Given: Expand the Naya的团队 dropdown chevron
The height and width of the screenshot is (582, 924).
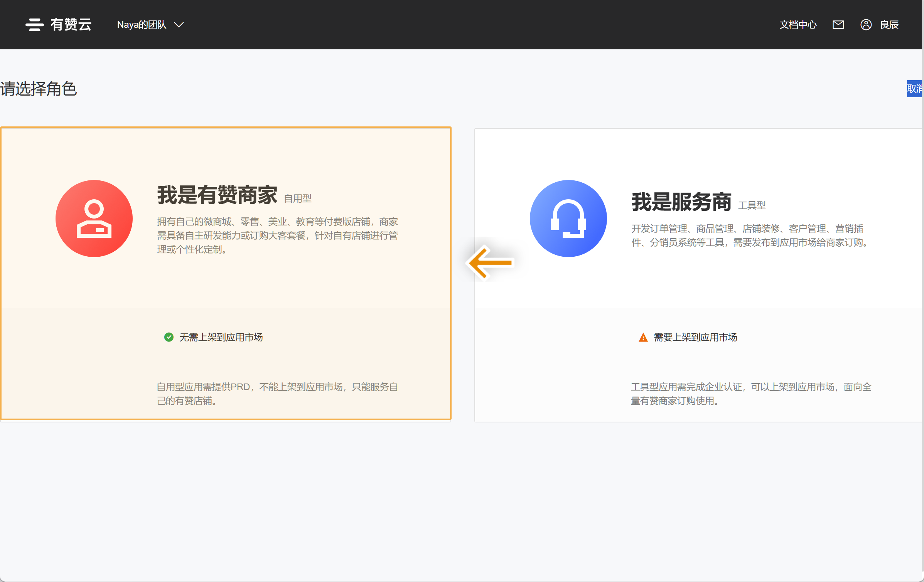Looking at the screenshot, I should (x=179, y=25).
